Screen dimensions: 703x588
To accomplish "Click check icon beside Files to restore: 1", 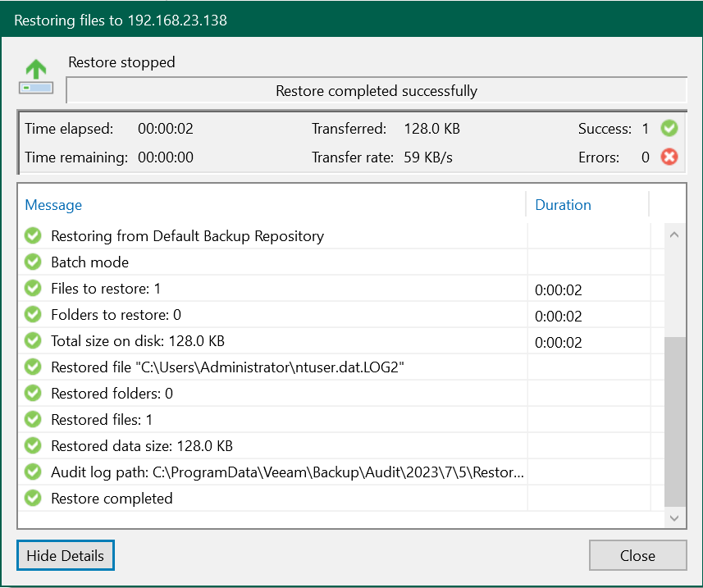I will pos(33,288).
